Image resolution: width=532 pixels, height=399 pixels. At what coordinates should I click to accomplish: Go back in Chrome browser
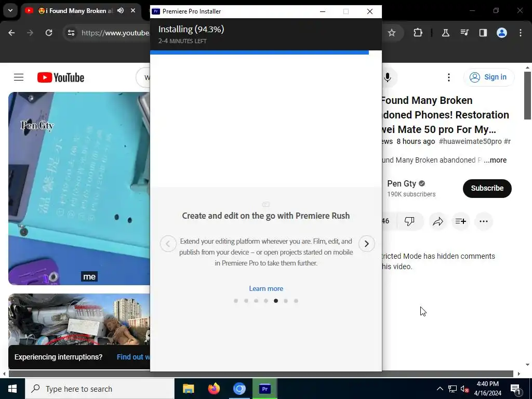pos(11,33)
